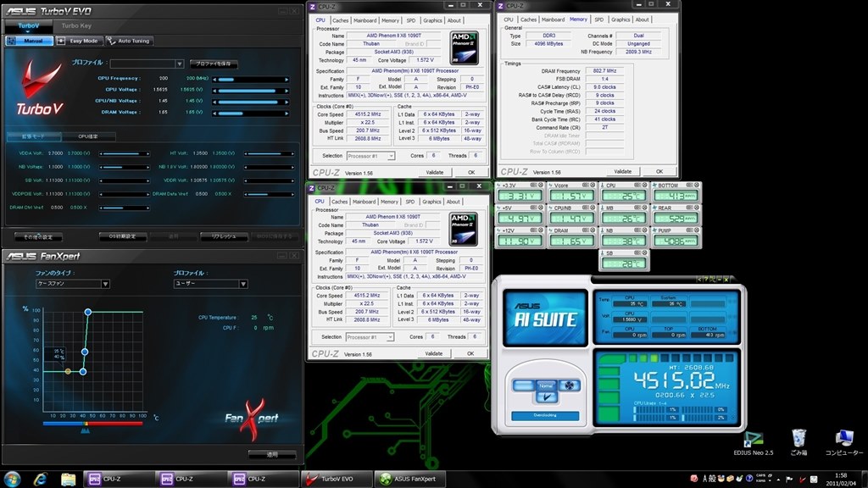
Task: Click the AI Suite back arrow icon
Action: 699,279
